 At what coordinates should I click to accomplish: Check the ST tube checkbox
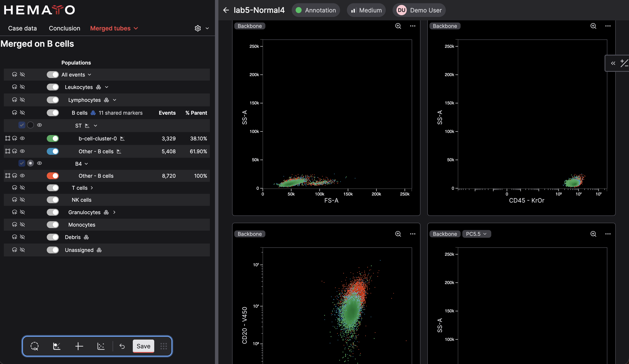point(22,125)
